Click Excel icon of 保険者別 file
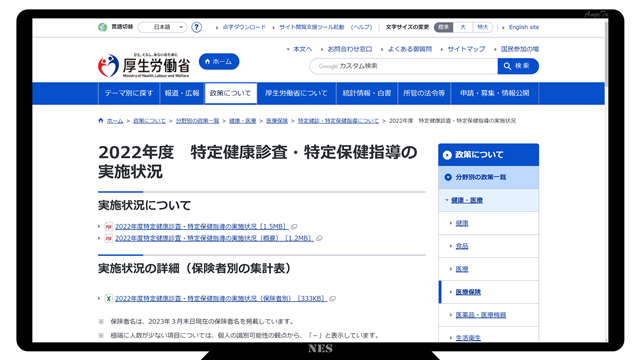The image size is (640, 360). (x=109, y=299)
